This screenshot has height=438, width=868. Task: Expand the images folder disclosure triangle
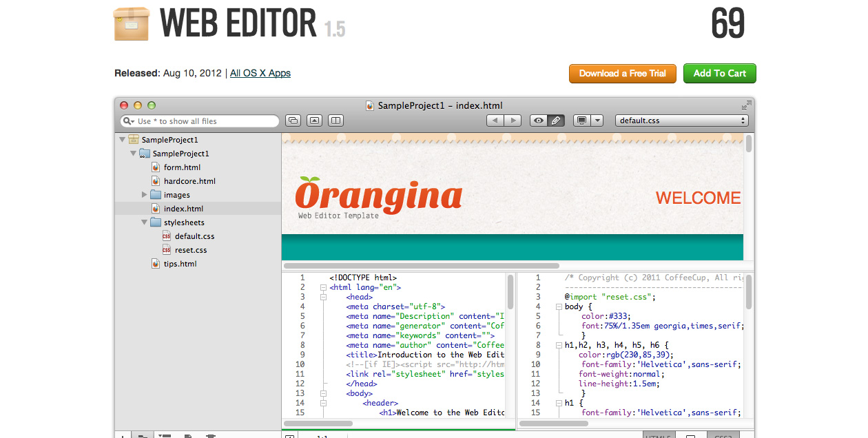[x=145, y=195]
